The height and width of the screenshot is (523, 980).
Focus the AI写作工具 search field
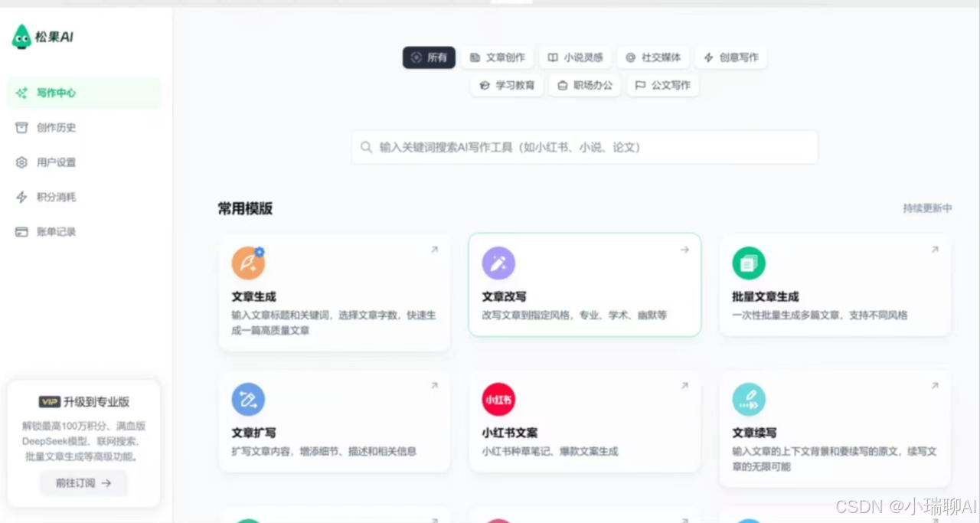(585, 147)
